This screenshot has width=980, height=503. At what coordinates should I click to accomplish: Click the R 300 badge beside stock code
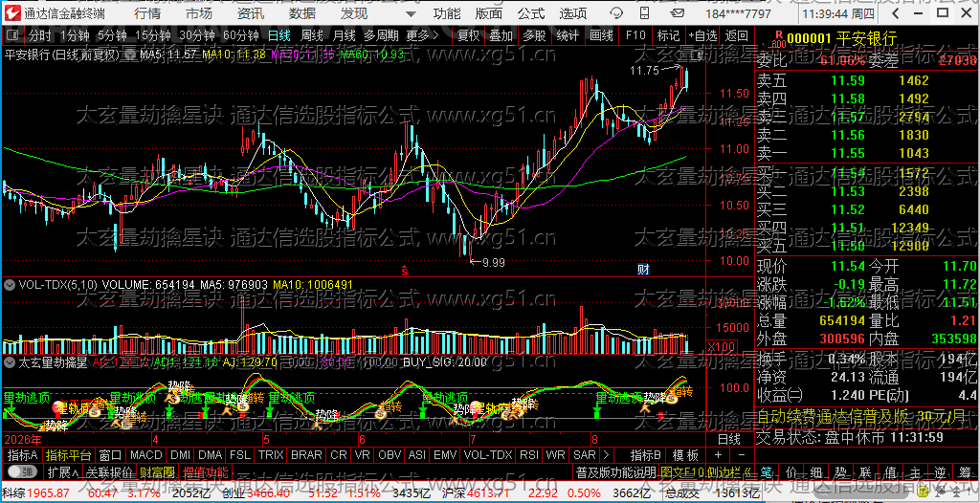(x=778, y=39)
